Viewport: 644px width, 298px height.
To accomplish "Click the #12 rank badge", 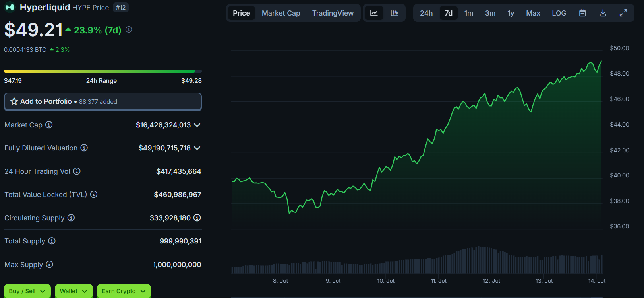I will [121, 8].
